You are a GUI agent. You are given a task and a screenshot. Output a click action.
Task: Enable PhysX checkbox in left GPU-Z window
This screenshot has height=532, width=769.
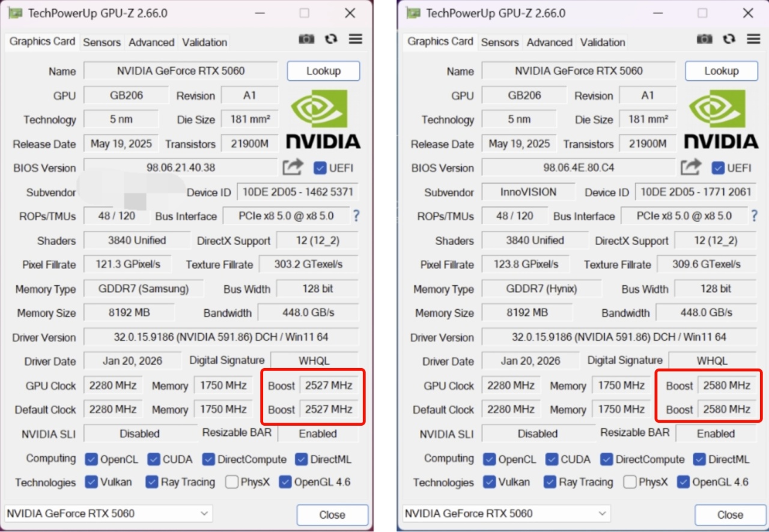(231, 482)
